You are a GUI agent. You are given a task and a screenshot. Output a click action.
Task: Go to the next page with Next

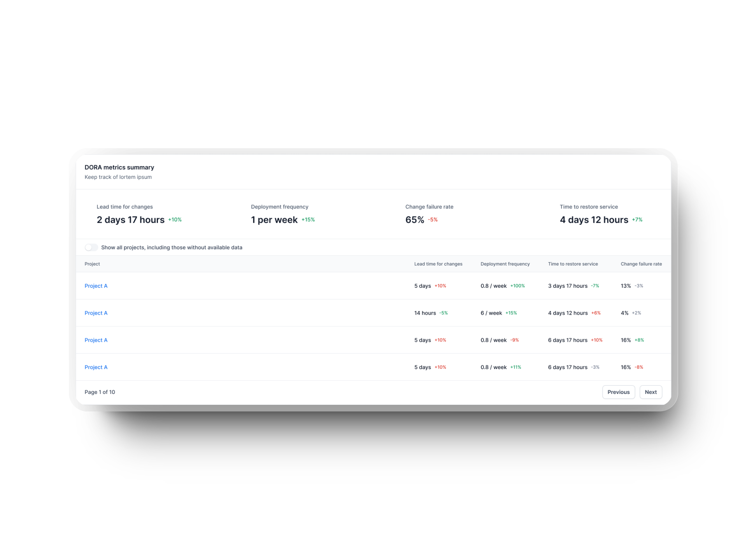(x=651, y=392)
